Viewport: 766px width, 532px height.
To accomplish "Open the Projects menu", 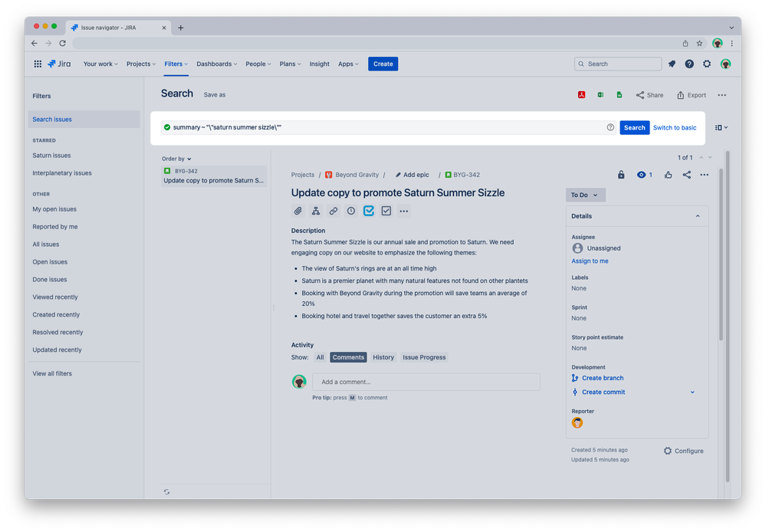I will pos(140,64).
